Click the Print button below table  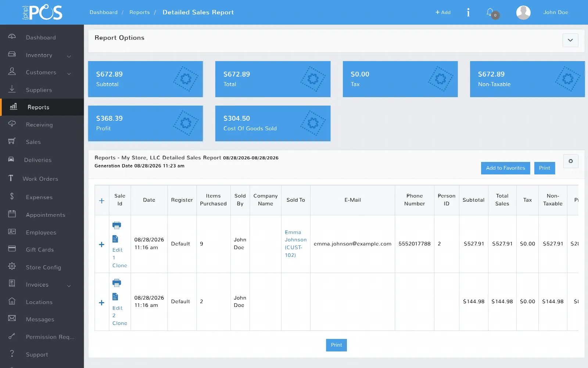[336, 345]
